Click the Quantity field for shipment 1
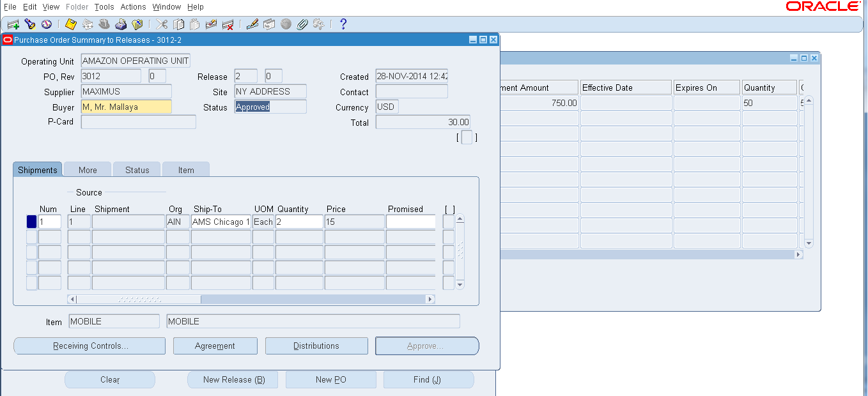The image size is (868, 396). (299, 222)
